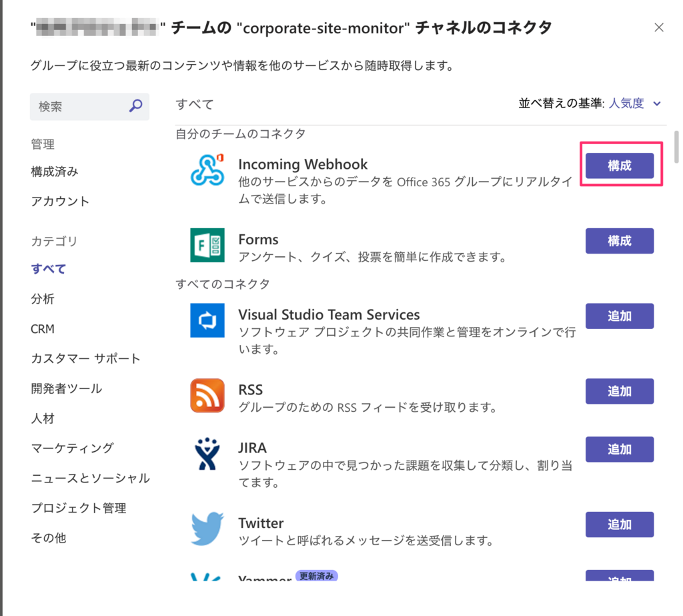683x616 pixels.
Task: Click the Twitter bird icon
Action: (x=207, y=529)
